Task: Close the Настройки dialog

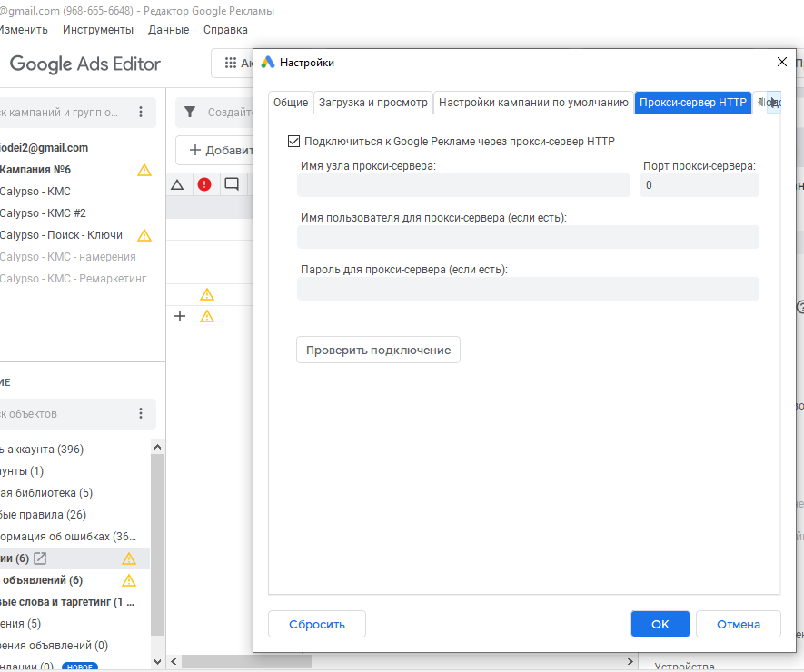Action: coord(782,62)
